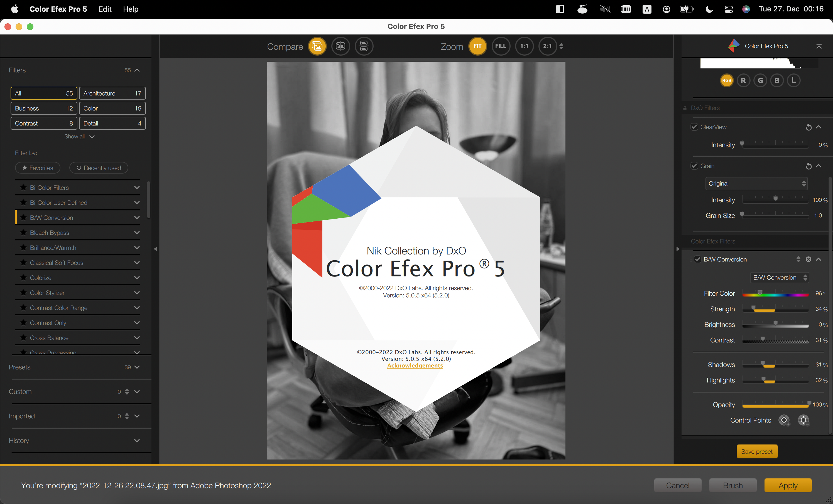Screen dimensions: 833x504
Task: Switch to side-by-side compare view icon
Action: coord(364,46)
